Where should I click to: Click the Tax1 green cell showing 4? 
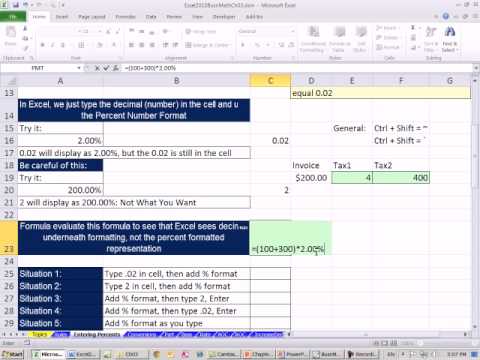point(352,178)
